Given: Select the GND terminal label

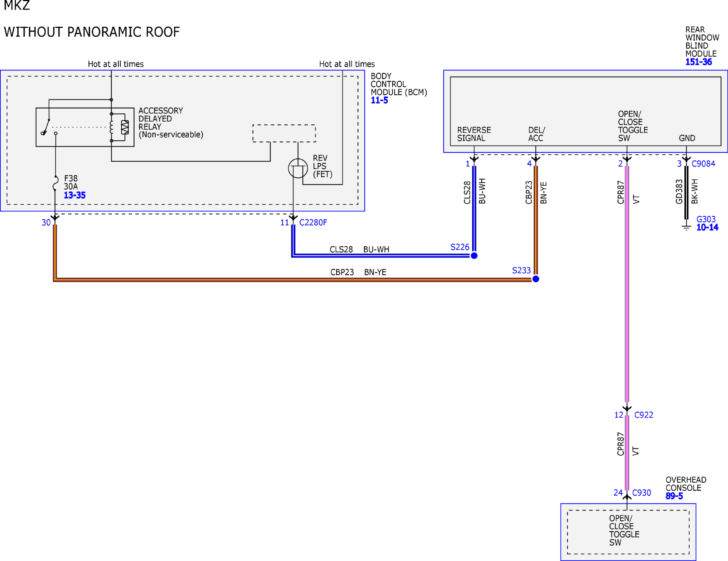Looking at the screenshot, I should (x=687, y=138).
